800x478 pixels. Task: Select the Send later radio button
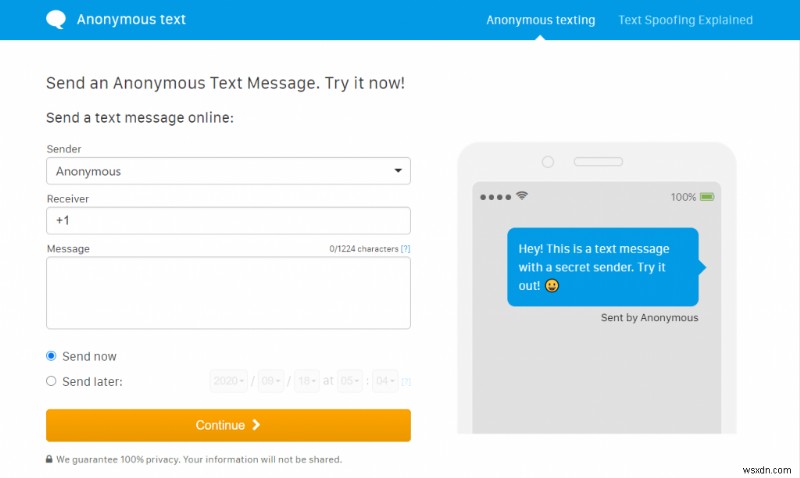point(51,381)
